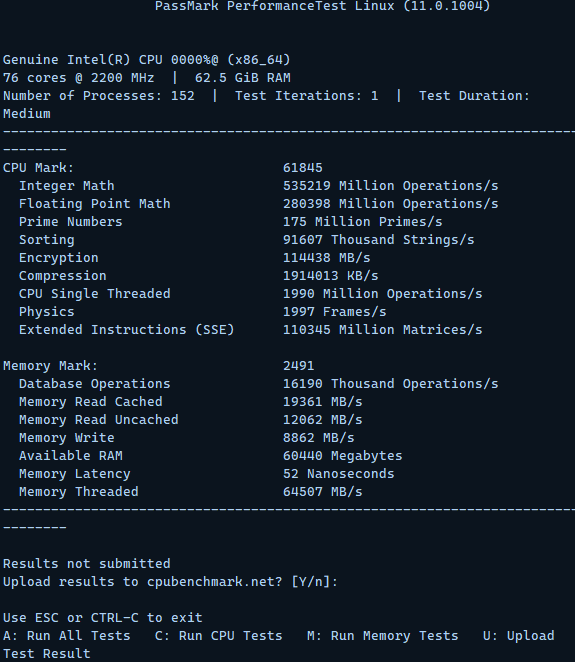This screenshot has height=662, width=575.
Task: Click the 535219 Million Operations/s value
Action: pos(391,186)
